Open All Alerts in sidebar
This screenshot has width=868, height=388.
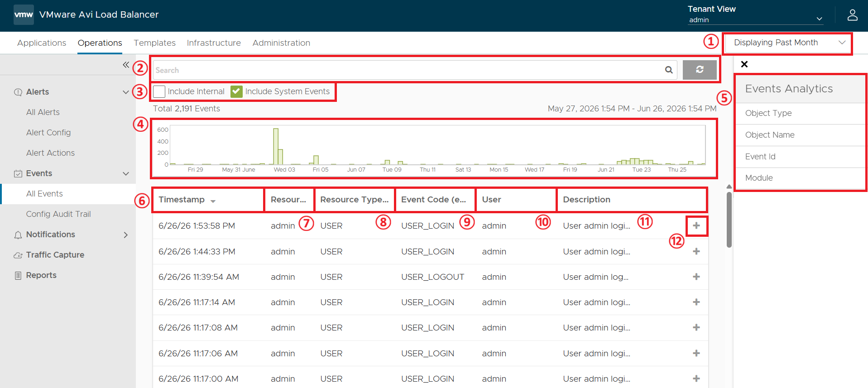click(x=43, y=112)
